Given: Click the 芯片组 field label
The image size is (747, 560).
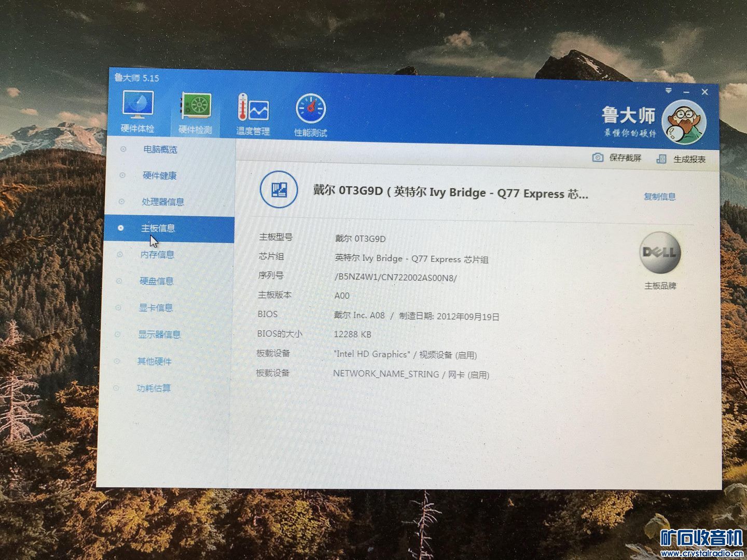Looking at the screenshot, I should click(x=271, y=256).
